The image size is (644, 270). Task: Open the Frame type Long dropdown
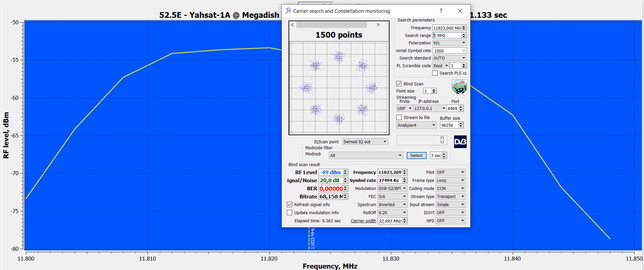click(x=451, y=180)
